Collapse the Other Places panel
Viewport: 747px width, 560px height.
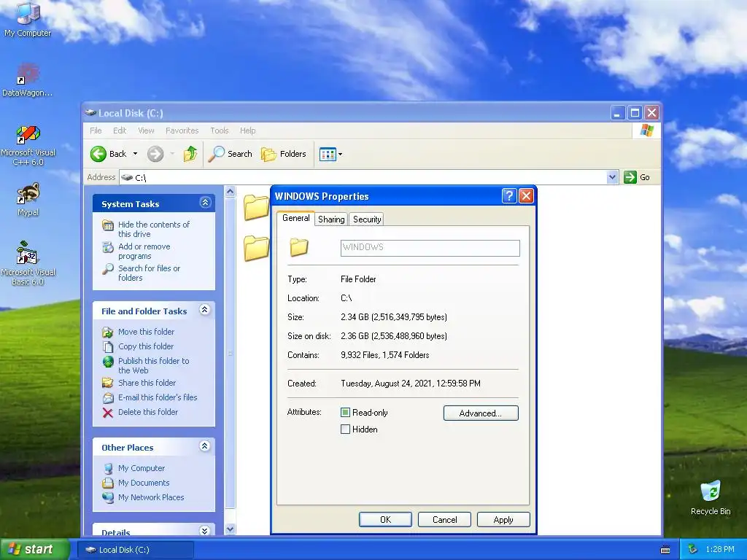205,446
